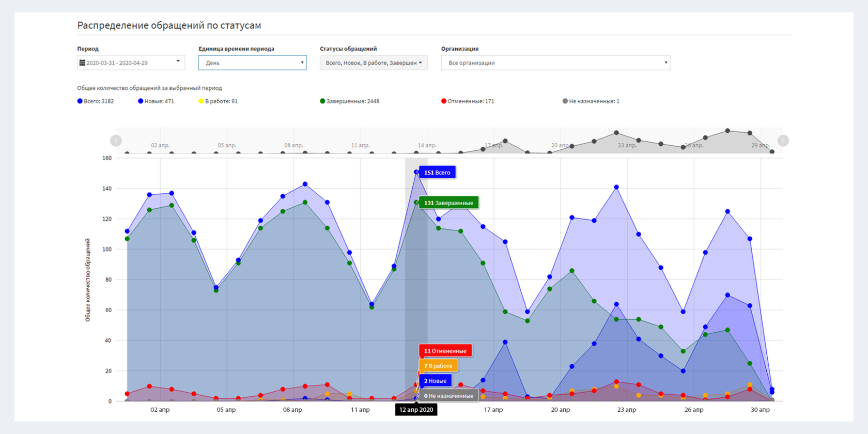The image size is (868, 434).
Task: Click the dropdown arrow of Все организации
Action: tap(665, 63)
